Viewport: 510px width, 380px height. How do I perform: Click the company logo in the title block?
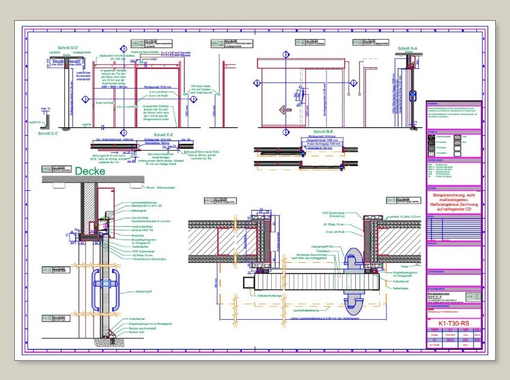pyautogui.click(x=473, y=297)
